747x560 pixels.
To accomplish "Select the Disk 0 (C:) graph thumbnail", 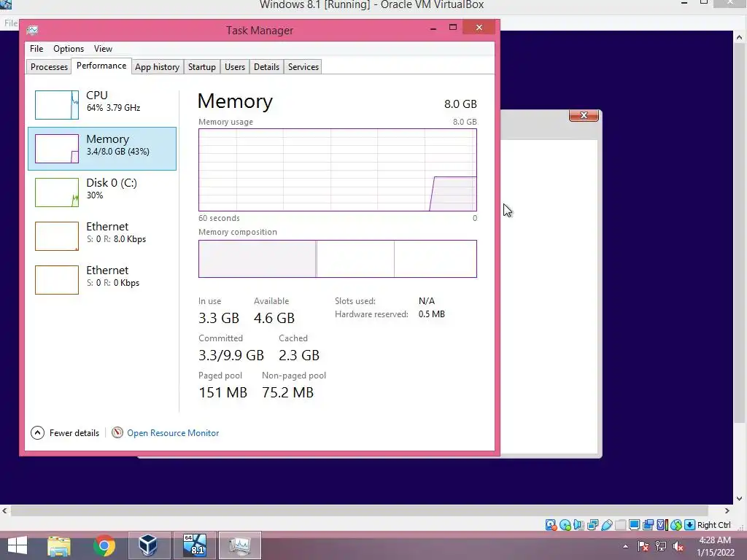I will 57,192.
